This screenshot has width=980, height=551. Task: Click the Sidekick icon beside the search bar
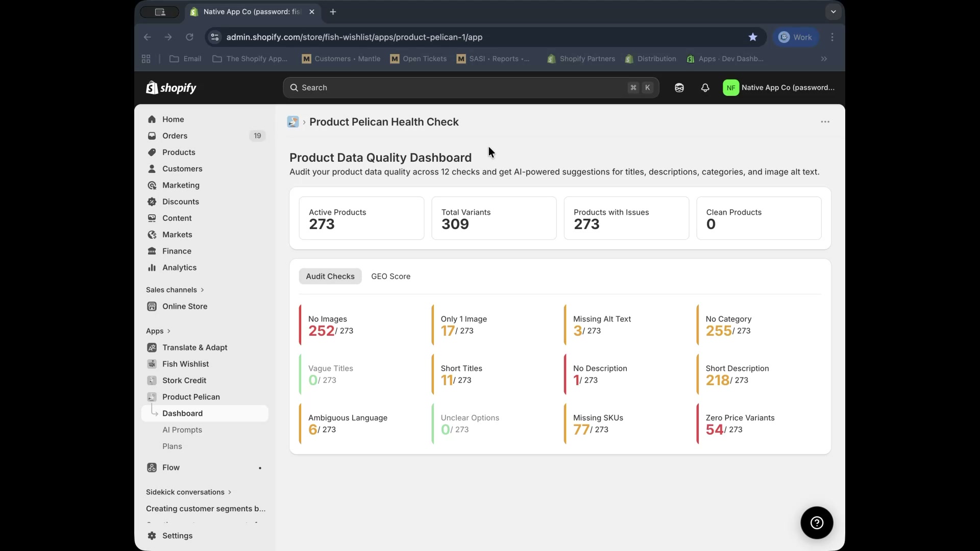pos(679,88)
